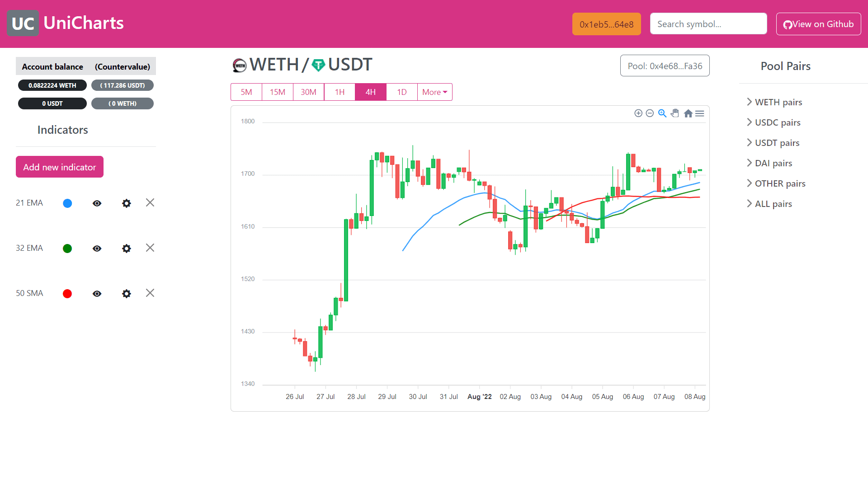The height and width of the screenshot is (488, 868).
Task: Open the More timeframes dropdown
Action: [434, 92]
